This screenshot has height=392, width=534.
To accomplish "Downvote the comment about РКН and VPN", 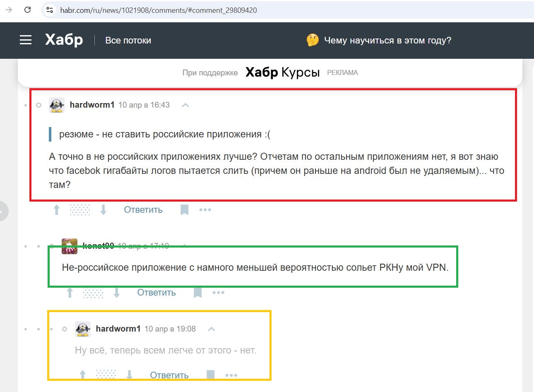I will (117, 293).
